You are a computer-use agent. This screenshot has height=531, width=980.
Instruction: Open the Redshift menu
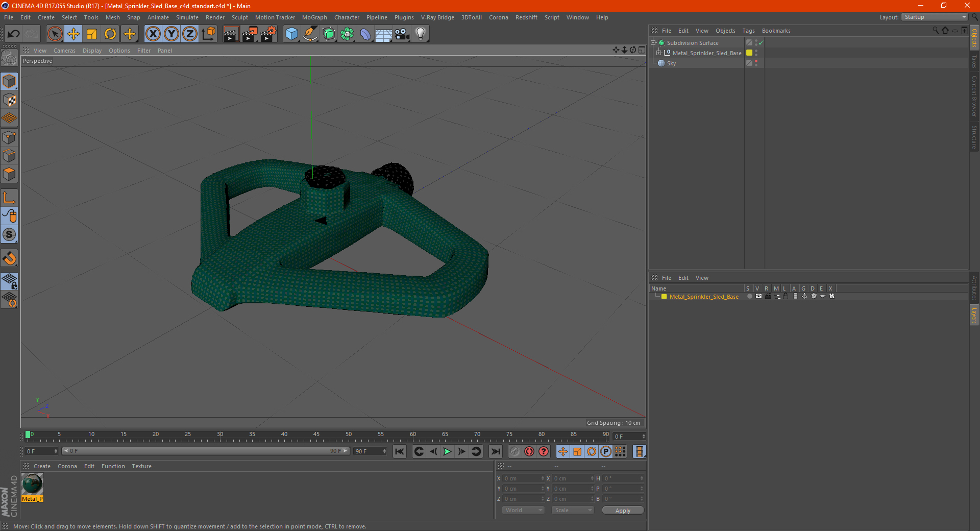coord(526,17)
